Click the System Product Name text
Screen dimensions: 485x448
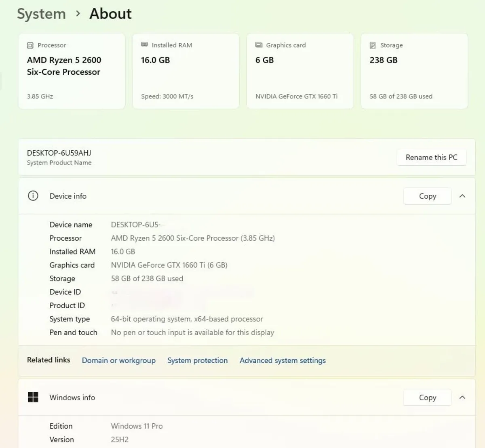point(59,162)
